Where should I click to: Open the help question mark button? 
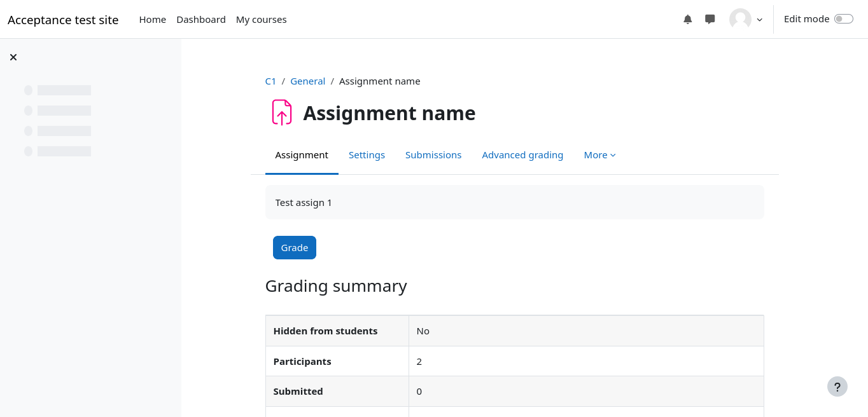[837, 386]
